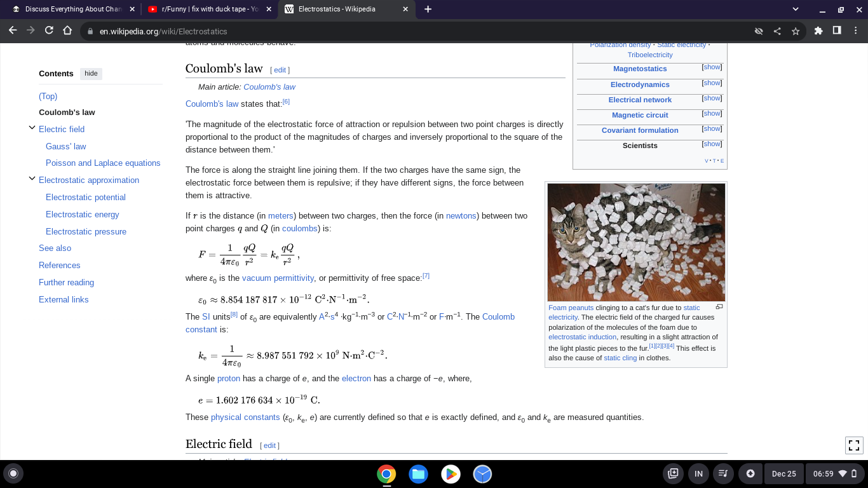Open the physical constants link
The image size is (868, 488).
click(x=245, y=417)
